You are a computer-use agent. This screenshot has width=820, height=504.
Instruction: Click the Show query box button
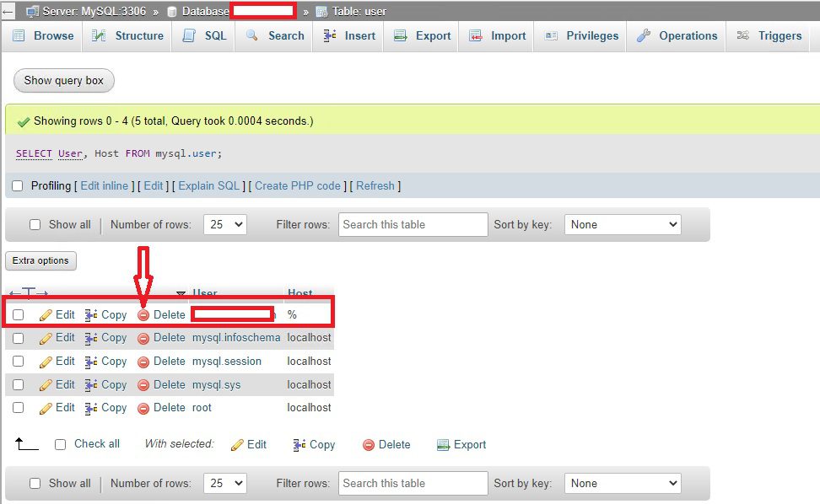63,80
